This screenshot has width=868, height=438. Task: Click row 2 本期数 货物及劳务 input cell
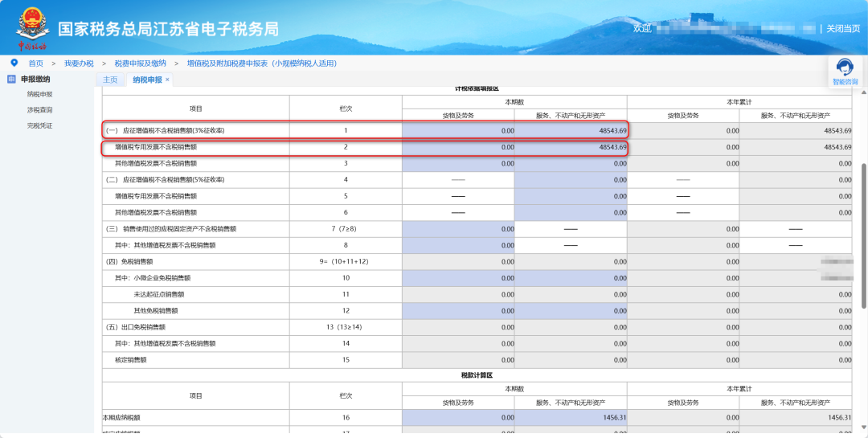[458, 147]
